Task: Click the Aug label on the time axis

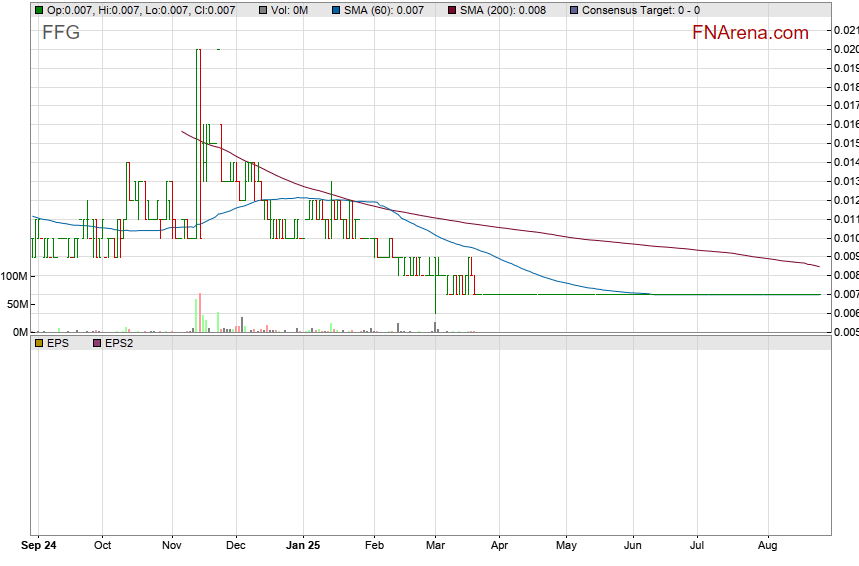Action: (x=768, y=546)
